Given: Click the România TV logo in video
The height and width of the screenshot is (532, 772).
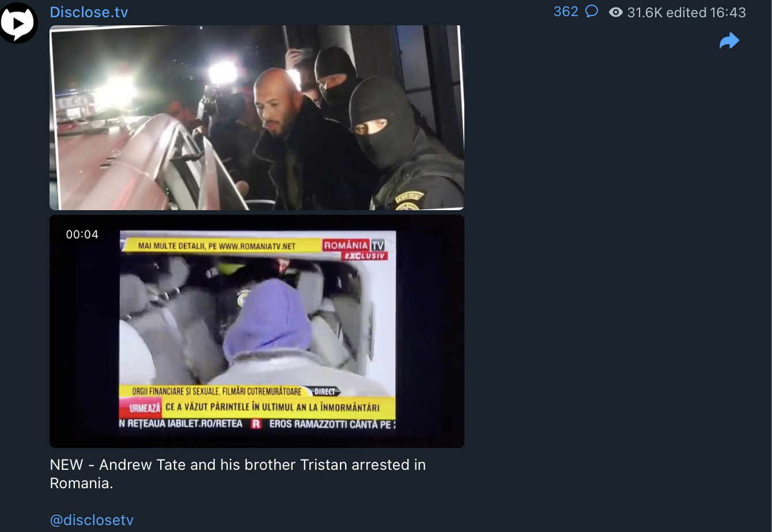Looking at the screenshot, I should tap(354, 245).
